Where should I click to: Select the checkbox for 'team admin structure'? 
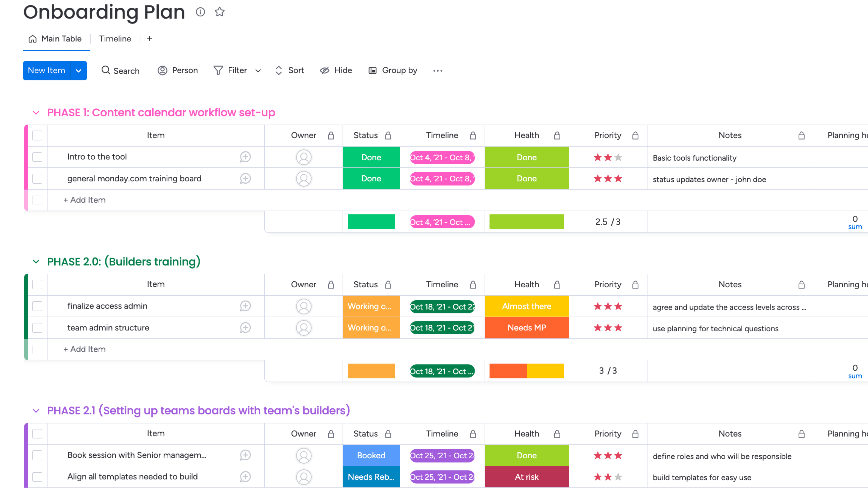(37, 328)
